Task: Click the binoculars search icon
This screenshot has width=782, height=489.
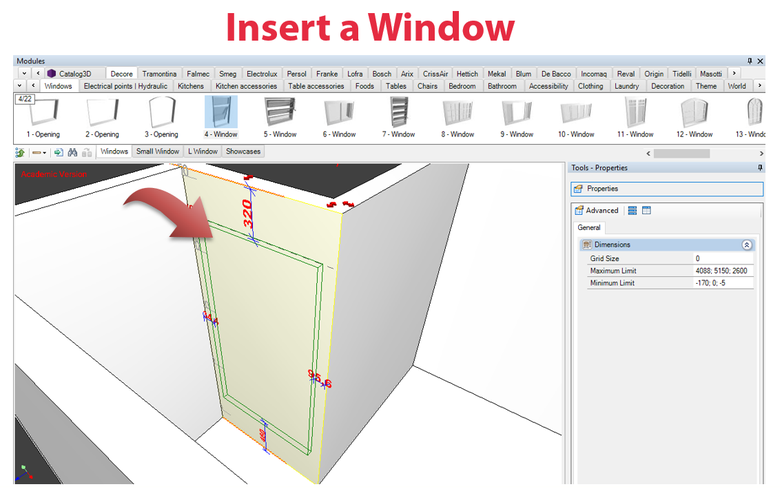Action: point(73,152)
